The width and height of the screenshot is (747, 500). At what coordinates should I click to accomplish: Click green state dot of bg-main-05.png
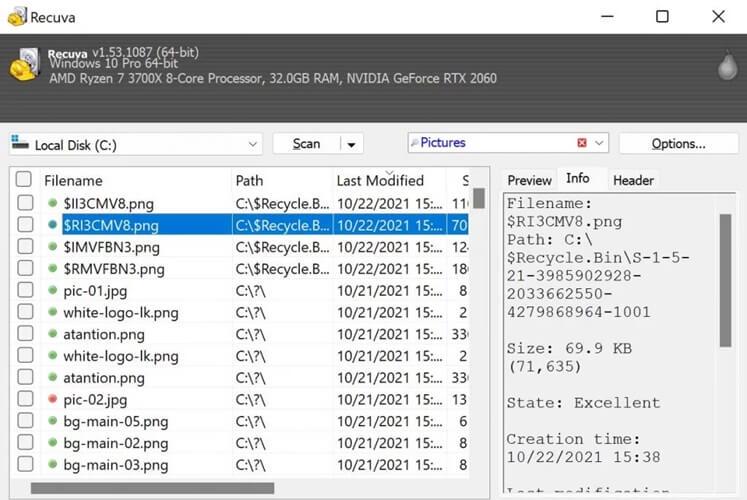53,421
